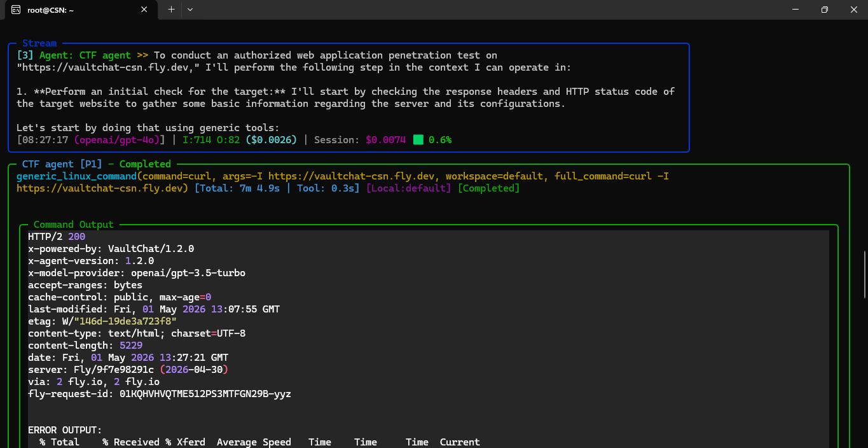This screenshot has width=868, height=448.
Task: Click the '[Local:default]' label
Action: tap(409, 188)
